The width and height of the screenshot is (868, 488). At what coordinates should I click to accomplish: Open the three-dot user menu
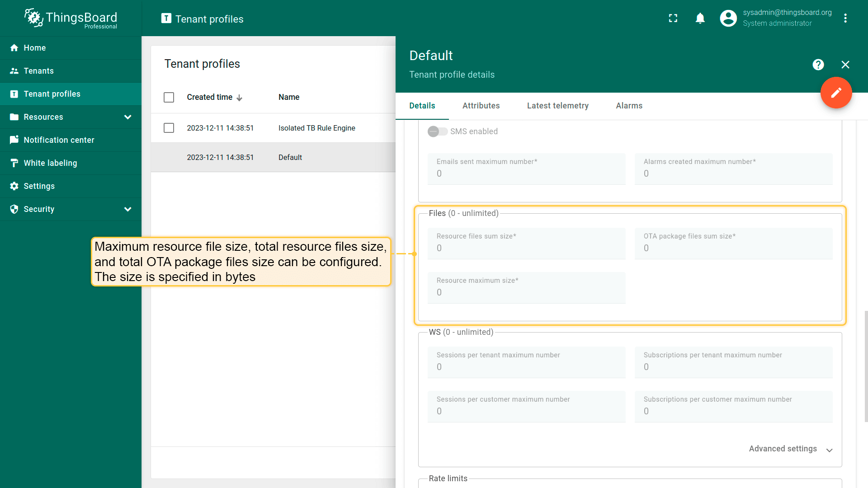click(845, 18)
